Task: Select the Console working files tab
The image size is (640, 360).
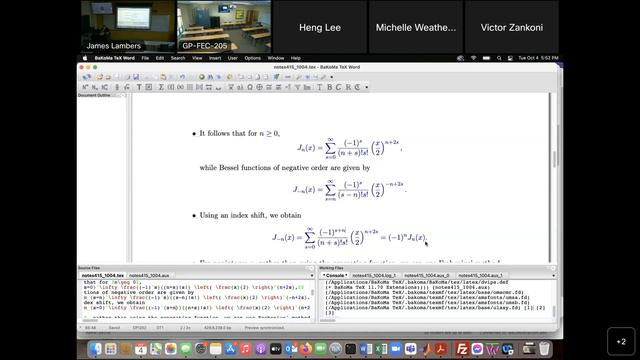Action: tap(335, 276)
